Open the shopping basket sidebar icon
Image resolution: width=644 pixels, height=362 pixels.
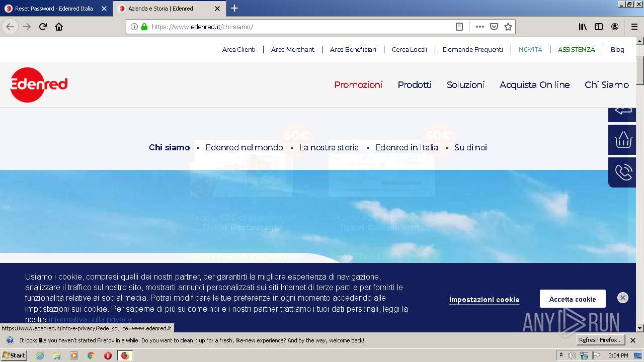coord(623,140)
